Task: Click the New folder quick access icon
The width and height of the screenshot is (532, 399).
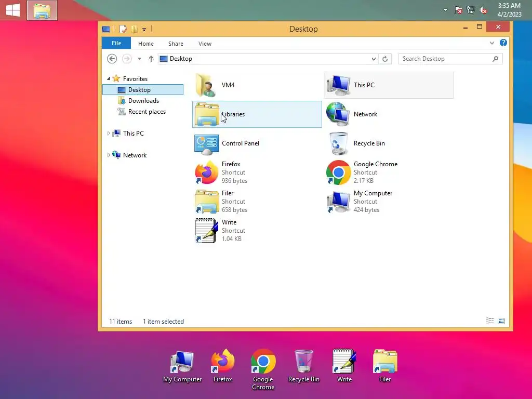Action: (135, 29)
